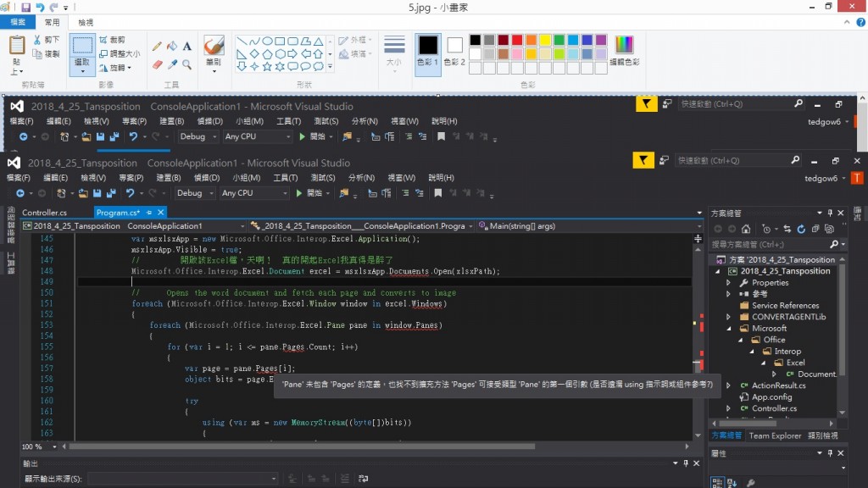Close the Program.cs tab
Image resolution: width=868 pixels, height=488 pixels.
tap(160, 213)
